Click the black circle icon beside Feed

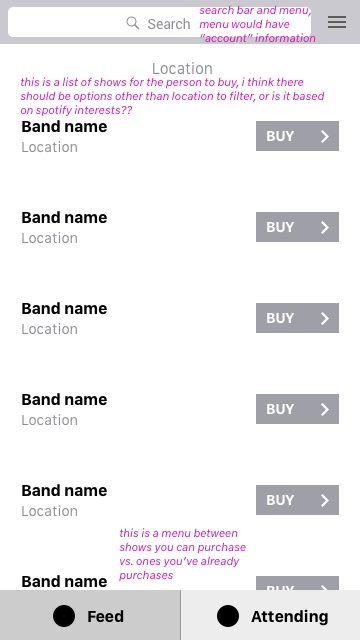coord(64,616)
